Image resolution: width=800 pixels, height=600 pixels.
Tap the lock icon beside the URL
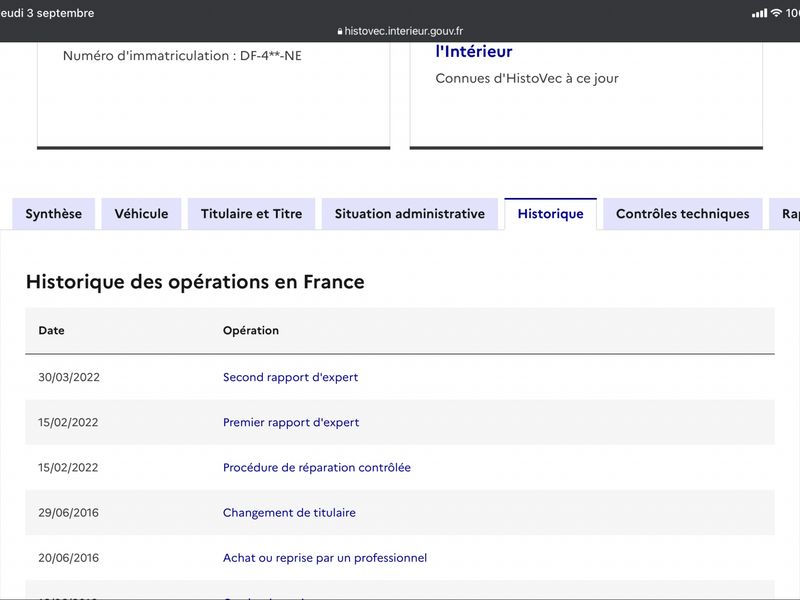pyautogui.click(x=340, y=31)
